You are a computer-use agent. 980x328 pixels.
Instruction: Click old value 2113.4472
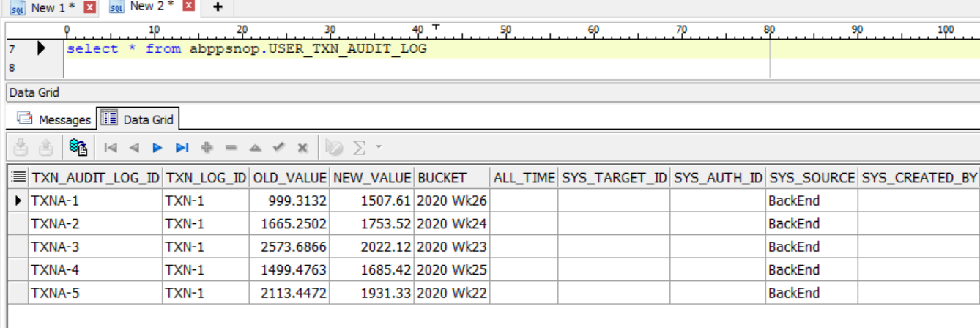289,293
